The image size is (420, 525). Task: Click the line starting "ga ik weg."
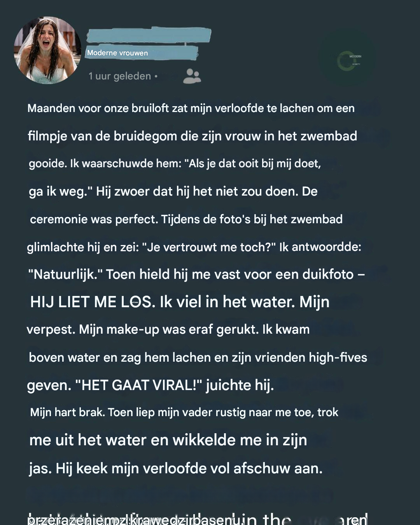173,191
